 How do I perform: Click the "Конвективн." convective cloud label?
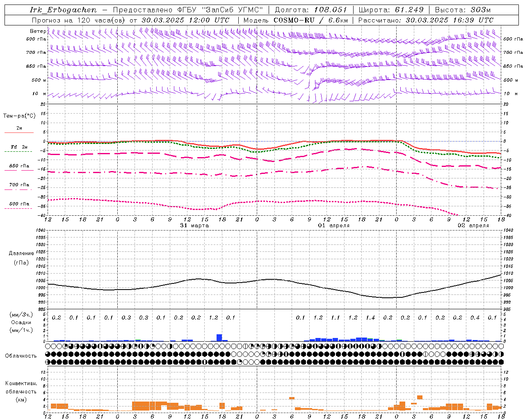click(x=21, y=383)
